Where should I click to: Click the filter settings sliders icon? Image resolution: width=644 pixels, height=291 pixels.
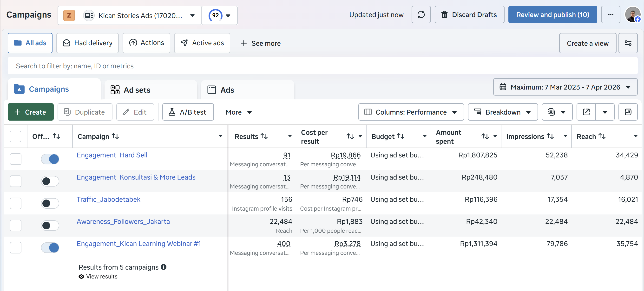point(628,43)
